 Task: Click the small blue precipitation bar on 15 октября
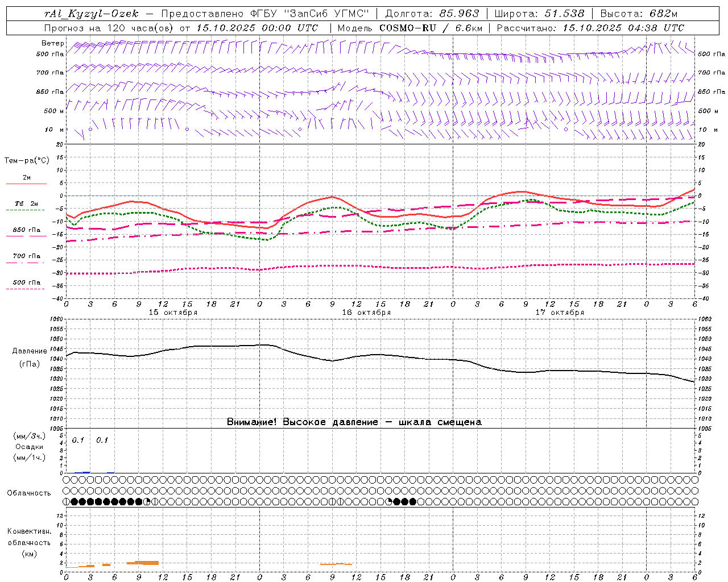[x=86, y=472]
